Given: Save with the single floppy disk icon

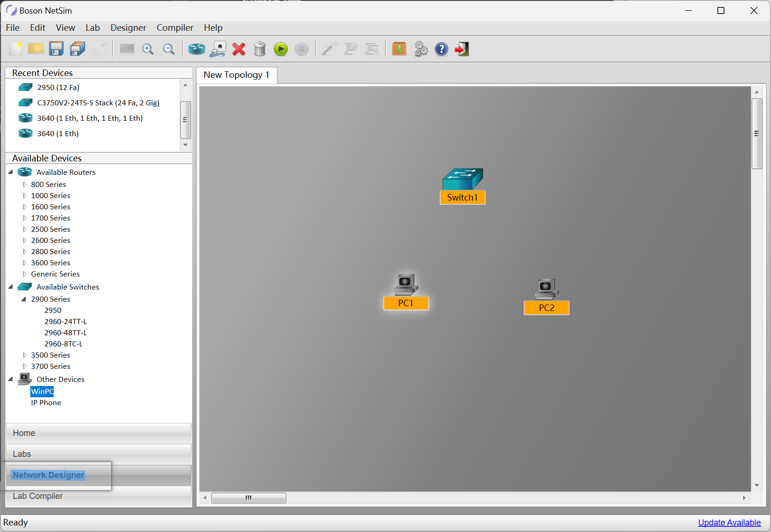Looking at the screenshot, I should click(56, 49).
